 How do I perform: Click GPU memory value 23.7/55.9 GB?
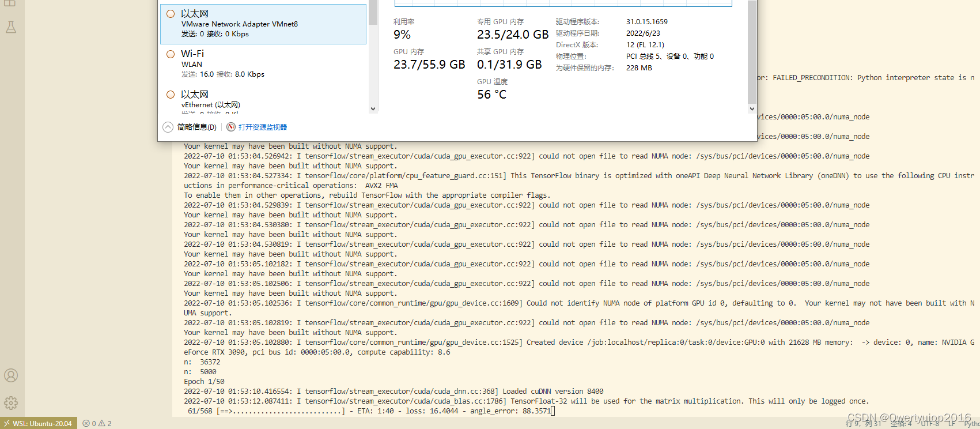pos(429,65)
